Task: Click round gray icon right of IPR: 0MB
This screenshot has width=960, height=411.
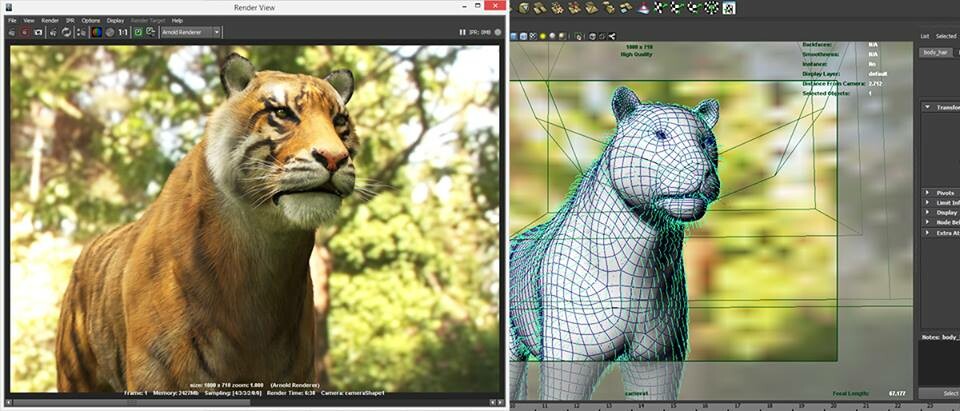Action: tap(498, 32)
